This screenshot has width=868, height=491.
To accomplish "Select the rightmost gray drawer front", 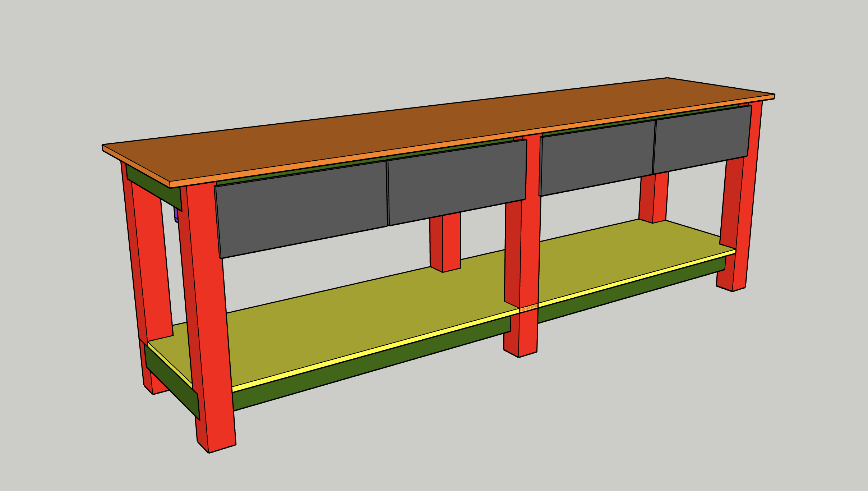I will pos(702,139).
